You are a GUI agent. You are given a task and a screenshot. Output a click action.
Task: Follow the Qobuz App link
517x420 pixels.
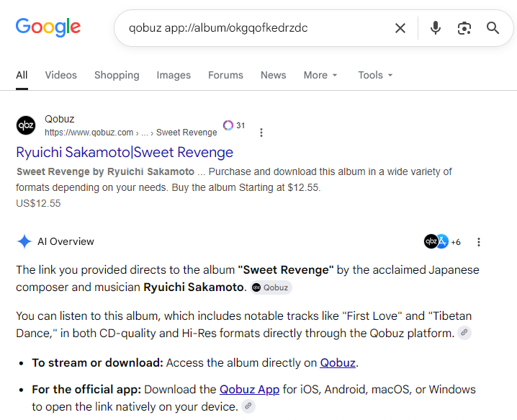[250, 390]
